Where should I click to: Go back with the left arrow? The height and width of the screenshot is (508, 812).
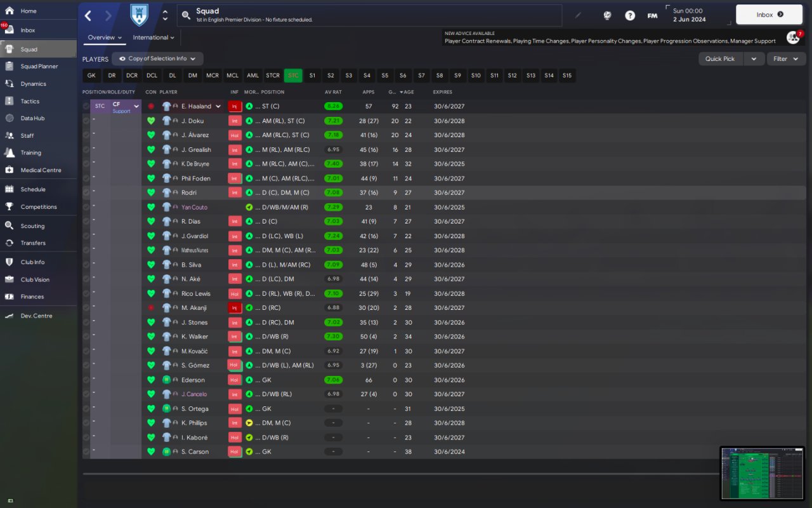pyautogui.click(x=88, y=15)
